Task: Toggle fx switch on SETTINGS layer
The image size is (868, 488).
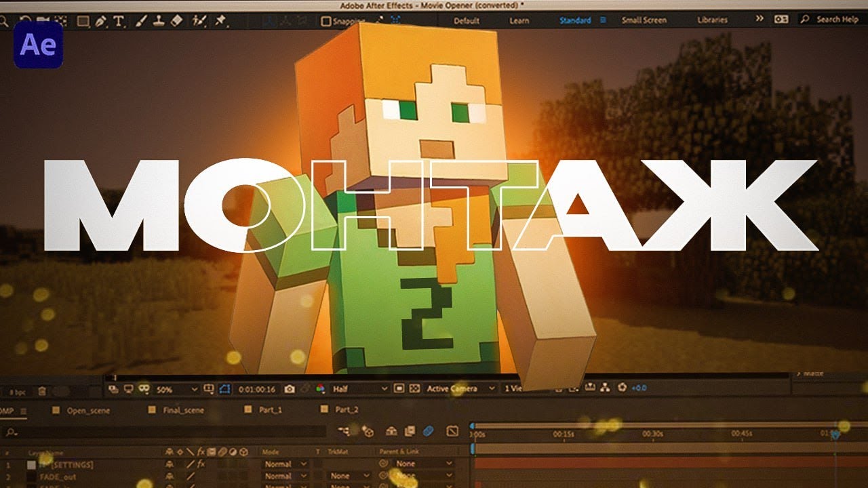Action: click(201, 464)
